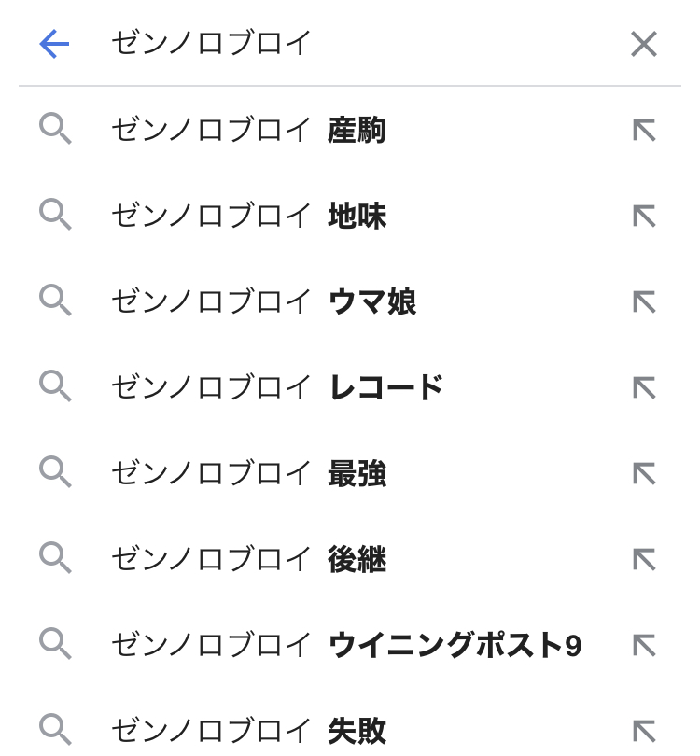Tap the blue back arrow
Screen dimensions: 700x756
55,44
